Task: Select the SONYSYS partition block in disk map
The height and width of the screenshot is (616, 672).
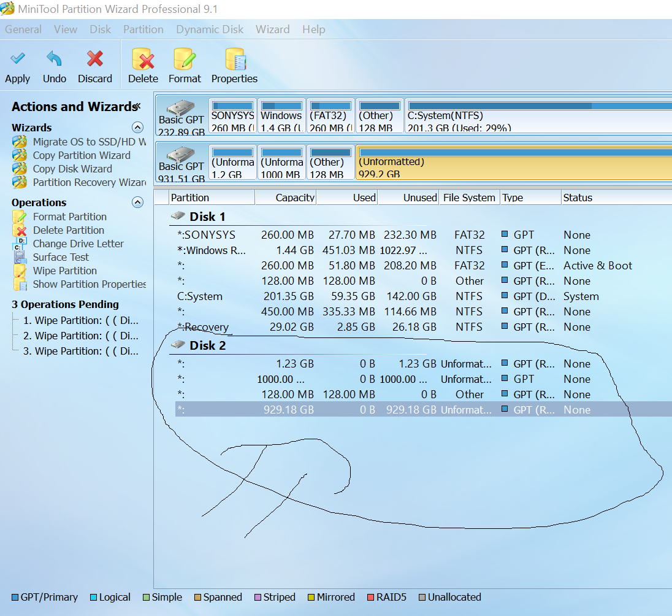Action: (233, 115)
